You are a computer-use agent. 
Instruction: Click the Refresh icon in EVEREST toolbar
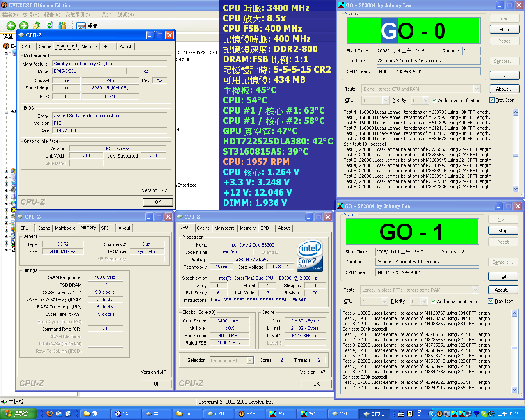[50, 25]
